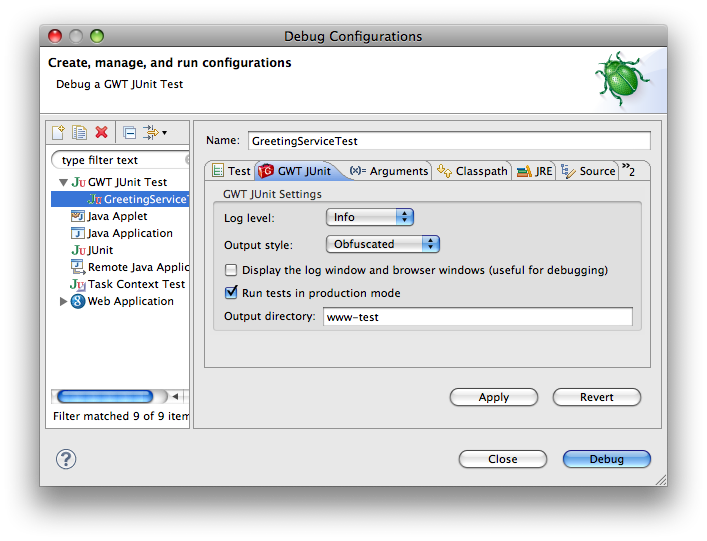This screenshot has height=541, width=707.
Task: Open the Log level dropdown
Action: click(x=369, y=217)
